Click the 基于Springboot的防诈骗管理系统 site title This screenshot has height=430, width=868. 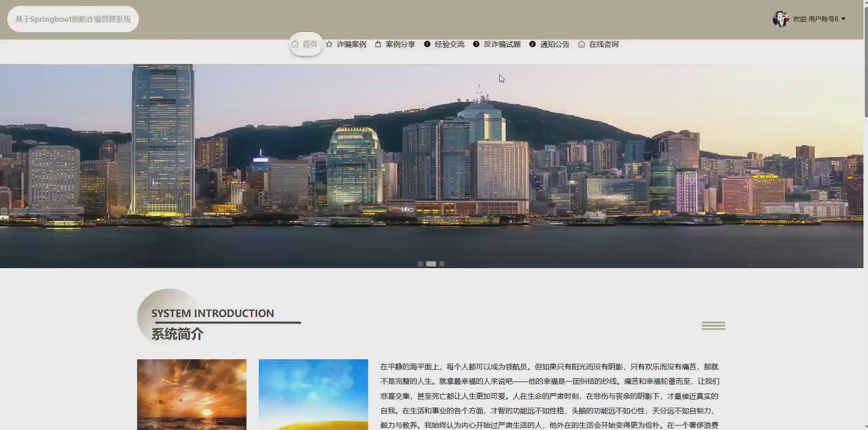73,19
